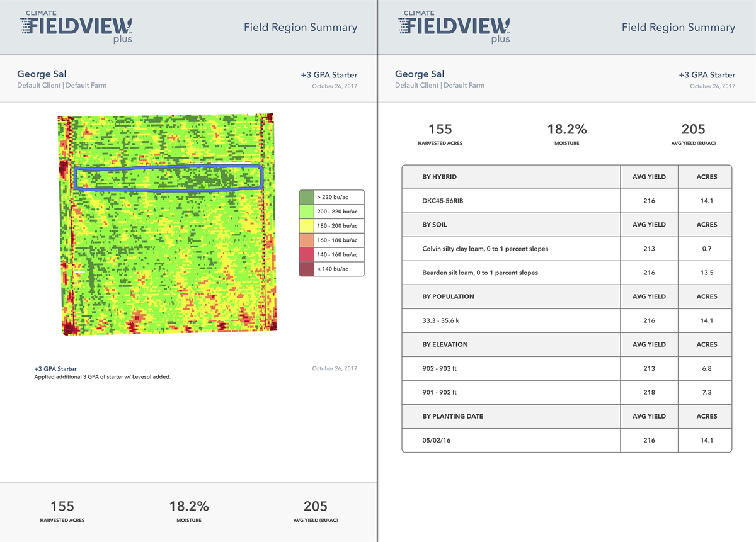This screenshot has height=542, width=756.
Task: Click the '218' avg yield for 901 - 902 ft
Action: pos(650,392)
